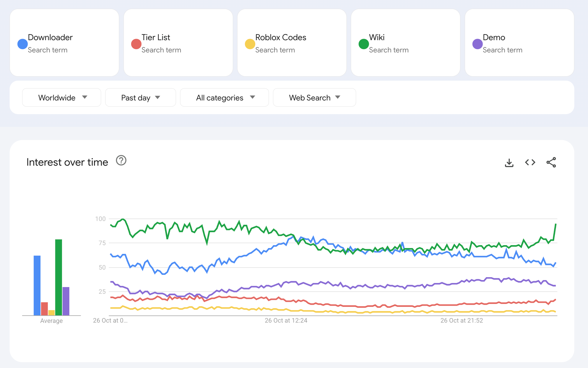Open the help icon beside Interest over time
Viewport: 588px width, 368px height.
pos(121,160)
